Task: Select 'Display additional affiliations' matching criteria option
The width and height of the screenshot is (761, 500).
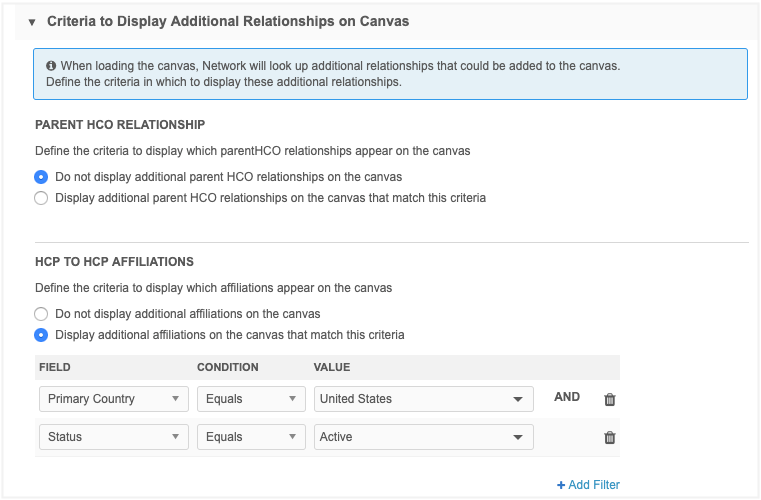Action: [x=41, y=335]
